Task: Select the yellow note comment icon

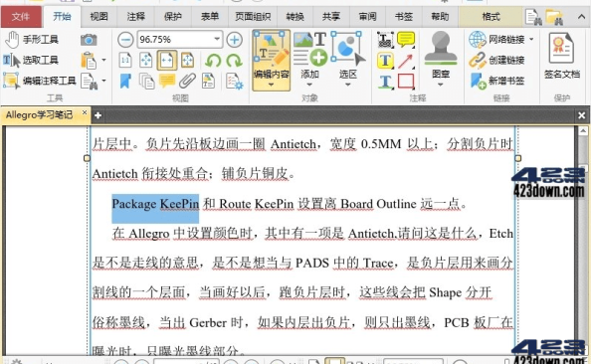Action: coord(406,40)
